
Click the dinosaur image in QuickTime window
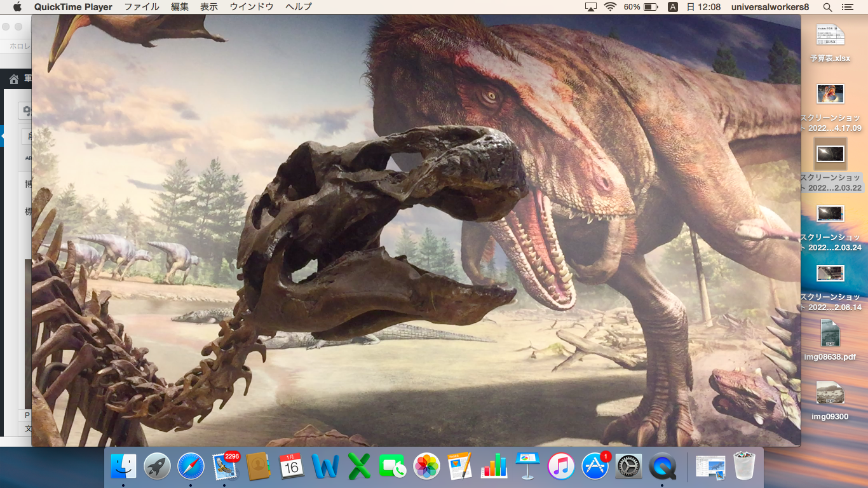pos(416,231)
